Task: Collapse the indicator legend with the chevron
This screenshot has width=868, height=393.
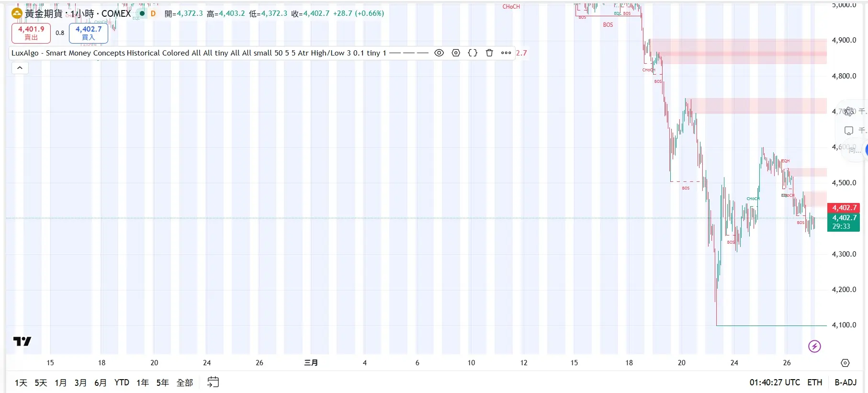Action: [x=20, y=68]
